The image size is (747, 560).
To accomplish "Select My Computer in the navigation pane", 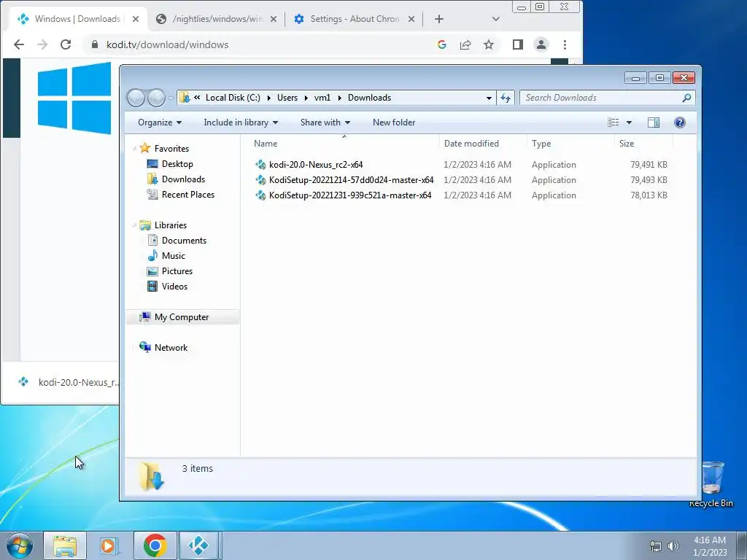I will click(x=182, y=317).
